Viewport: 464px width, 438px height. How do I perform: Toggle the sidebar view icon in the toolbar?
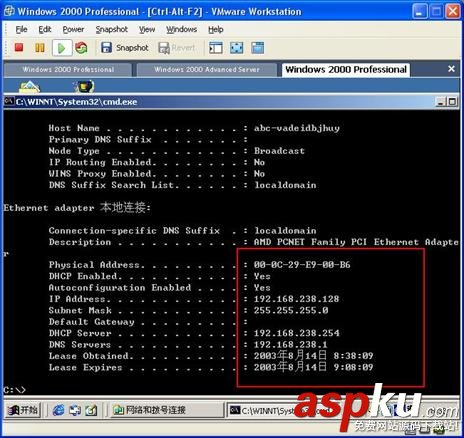[216, 48]
